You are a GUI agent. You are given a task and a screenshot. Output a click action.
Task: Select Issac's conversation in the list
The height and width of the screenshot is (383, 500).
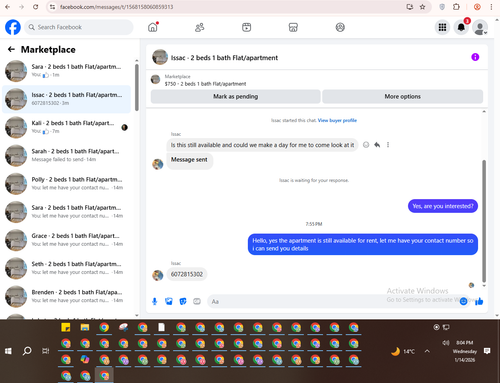coord(66,99)
